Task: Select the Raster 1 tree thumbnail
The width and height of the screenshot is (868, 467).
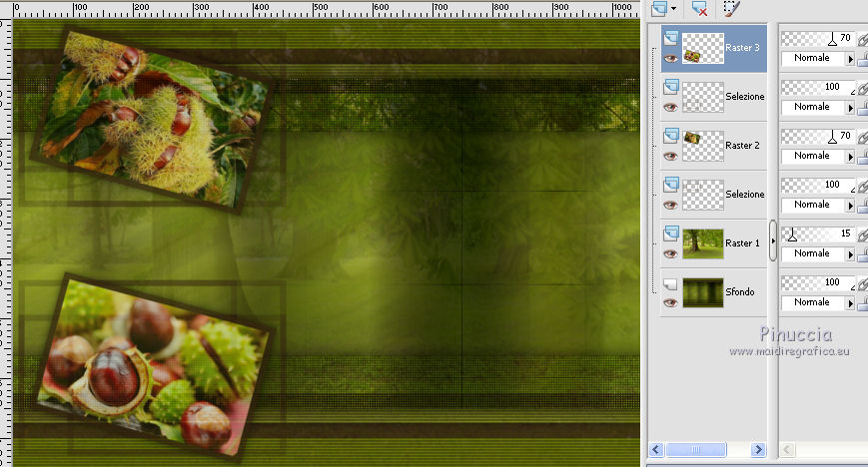Action: click(x=703, y=243)
